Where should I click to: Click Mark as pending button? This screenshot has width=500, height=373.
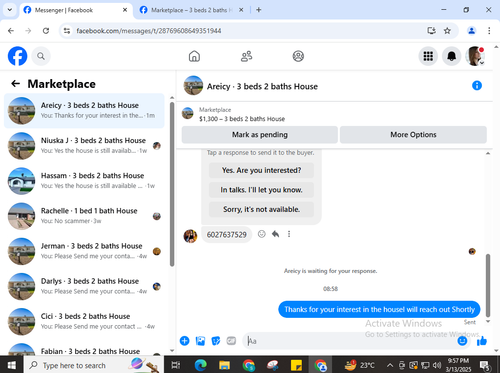[260, 135]
